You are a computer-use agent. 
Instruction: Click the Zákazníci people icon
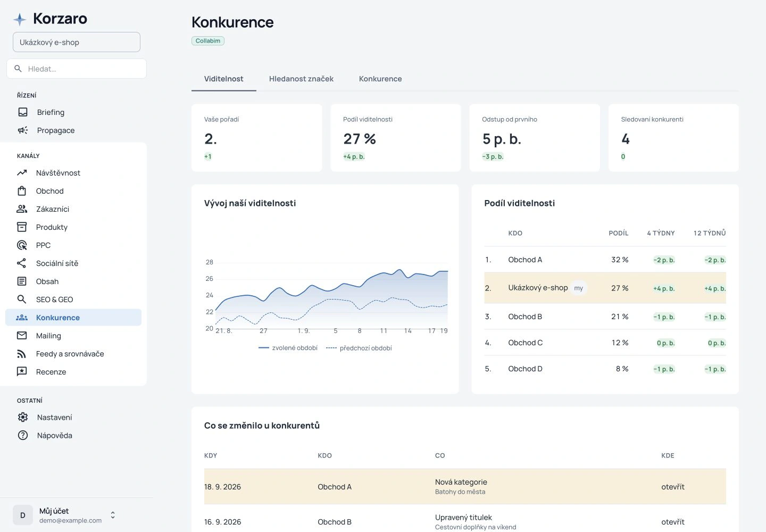22,209
